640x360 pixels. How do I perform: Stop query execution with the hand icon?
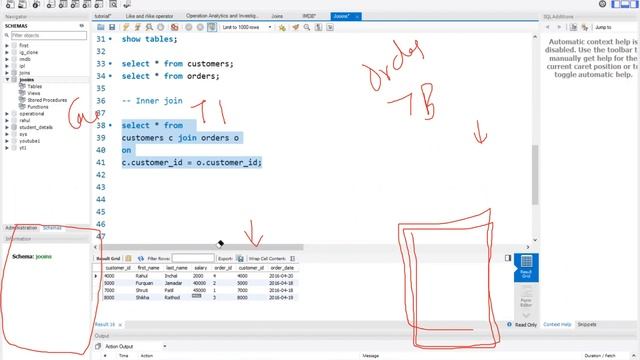click(161, 27)
